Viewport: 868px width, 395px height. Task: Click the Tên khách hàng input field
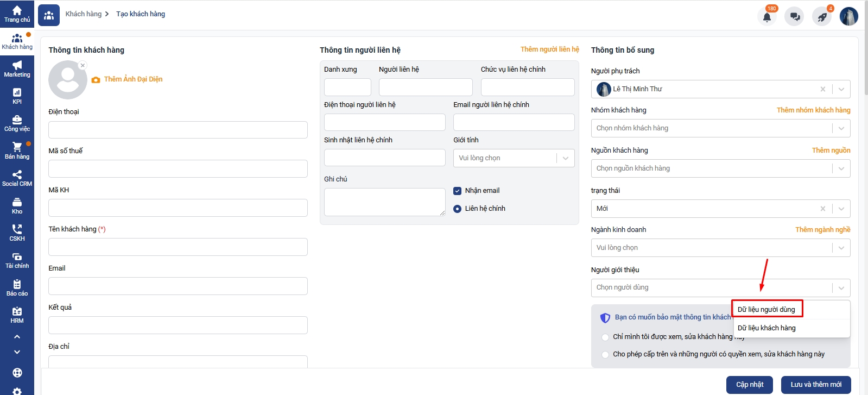[x=178, y=247]
